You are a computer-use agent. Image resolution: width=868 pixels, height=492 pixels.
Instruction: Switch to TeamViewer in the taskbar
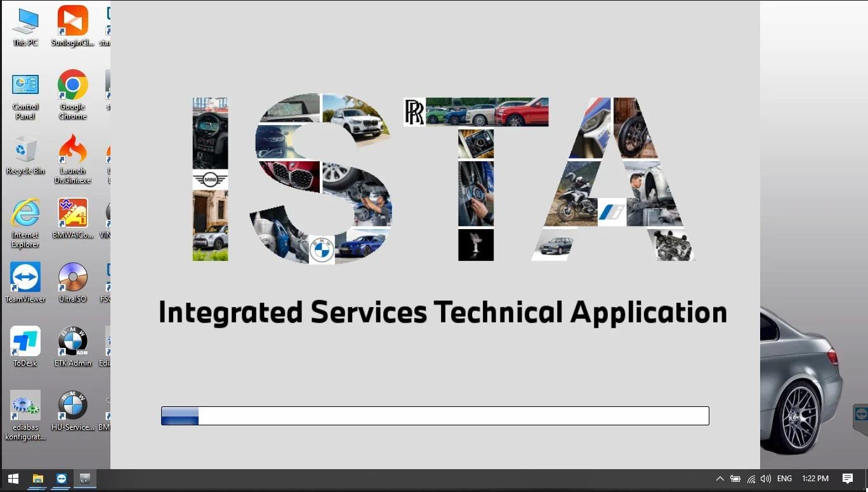click(x=61, y=479)
